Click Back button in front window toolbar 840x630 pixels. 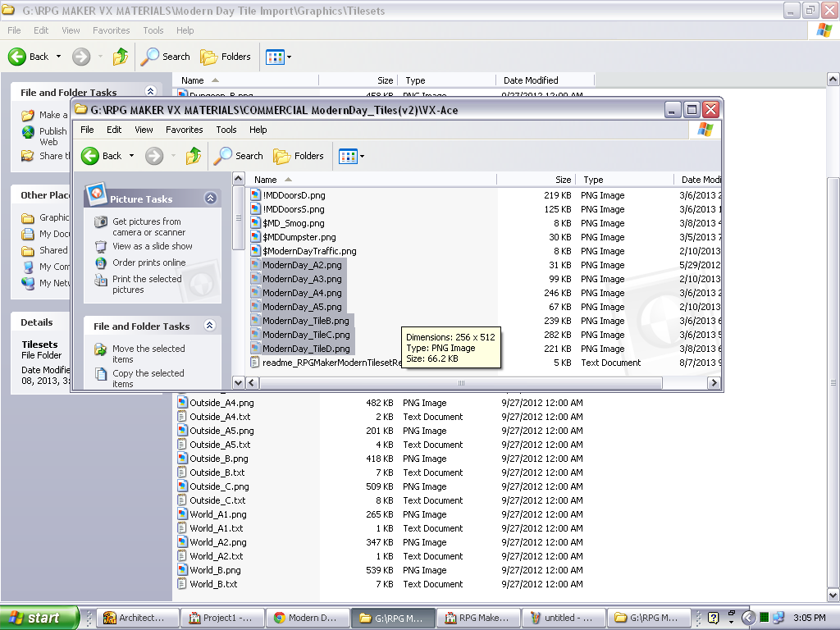pyautogui.click(x=103, y=156)
